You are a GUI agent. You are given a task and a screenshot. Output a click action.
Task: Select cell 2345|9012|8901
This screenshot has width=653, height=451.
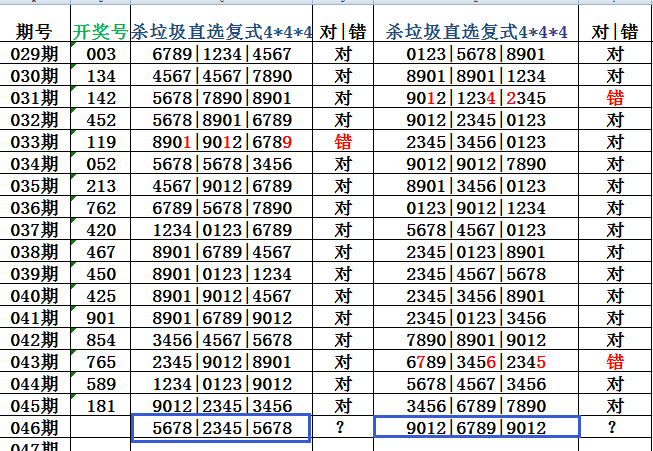[x=222, y=362]
